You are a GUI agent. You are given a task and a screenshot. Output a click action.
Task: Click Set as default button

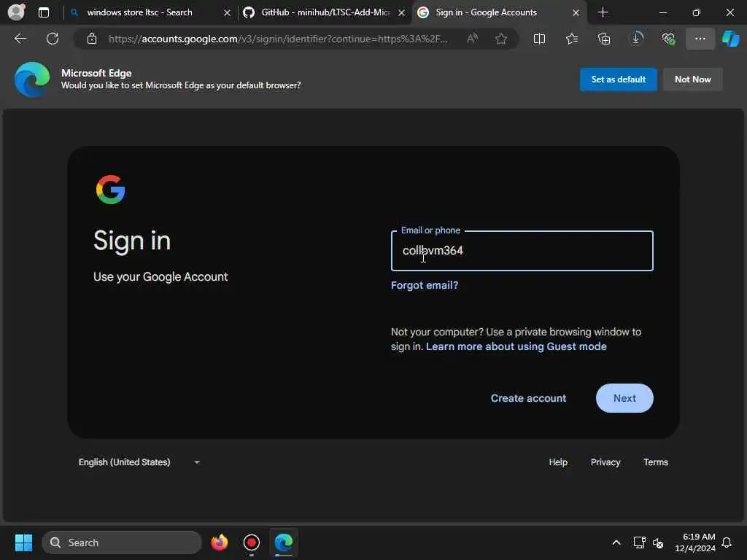pyautogui.click(x=618, y=79)
